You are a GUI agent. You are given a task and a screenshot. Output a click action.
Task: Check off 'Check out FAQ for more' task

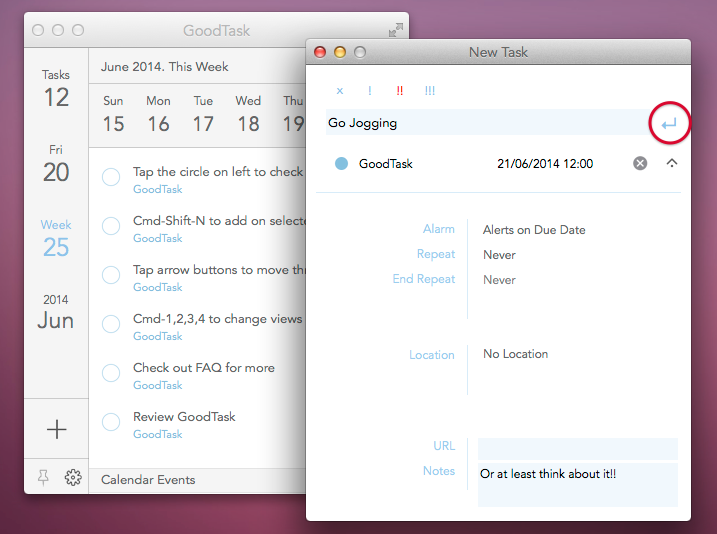pyautogui.click(x=111, y=373)
